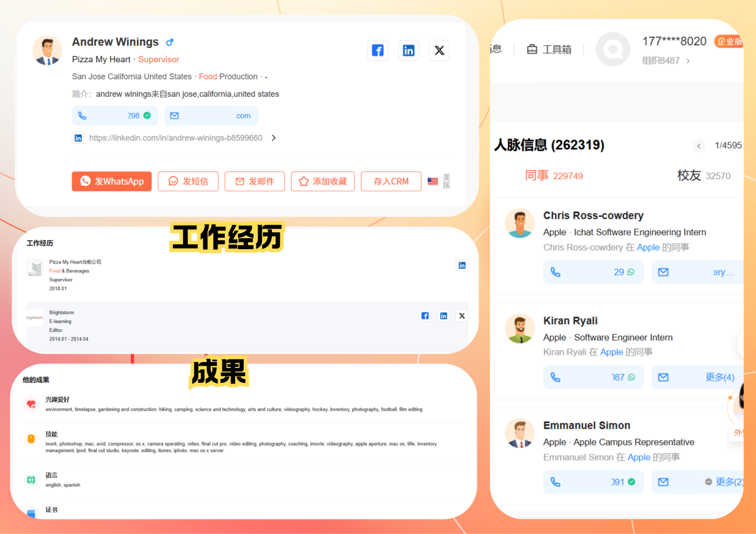The image size is (756, 534).
Task: Open Andrew Winings' LinkedIn icon in header
Action: click(x=409, y=51)
